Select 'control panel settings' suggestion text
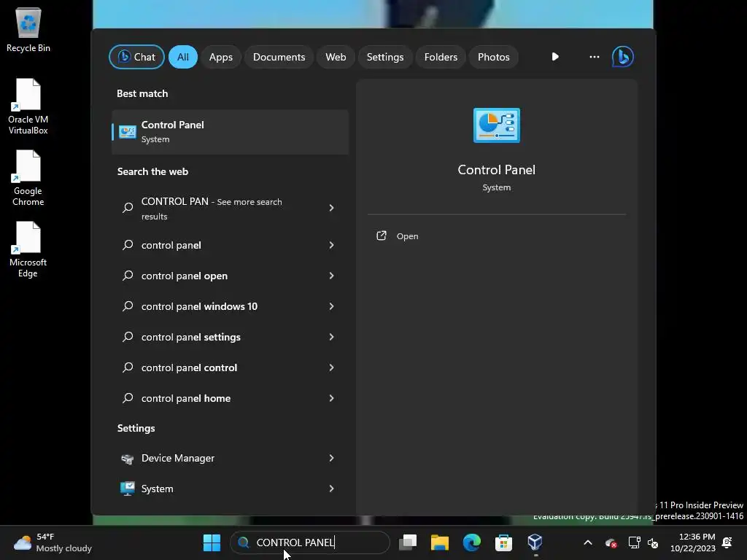 pos(190,337)
